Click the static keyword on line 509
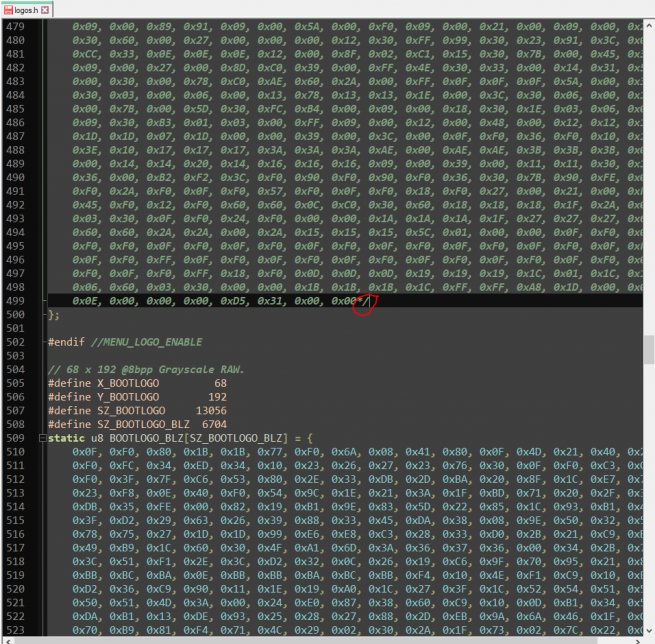 pos(66,438)
